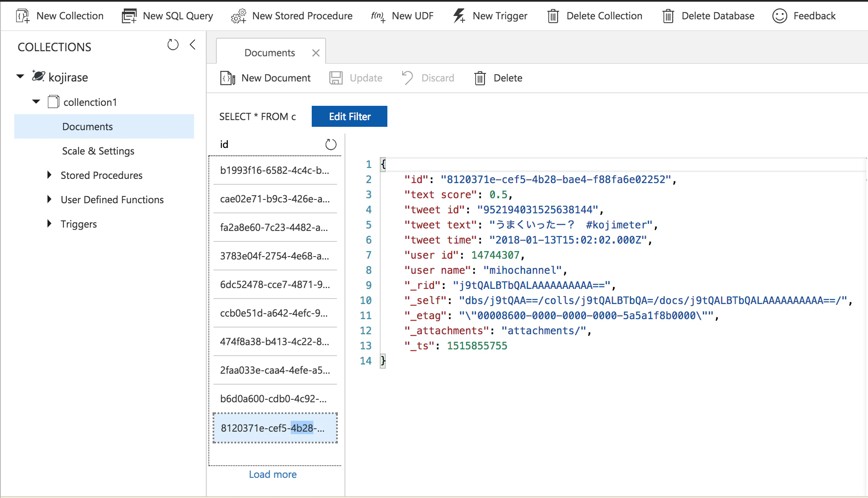Image resolution: width=868 pixels, height=498 pixels.
Task: Click the New SQL Query icon
Action: click(x=129, y=16)
